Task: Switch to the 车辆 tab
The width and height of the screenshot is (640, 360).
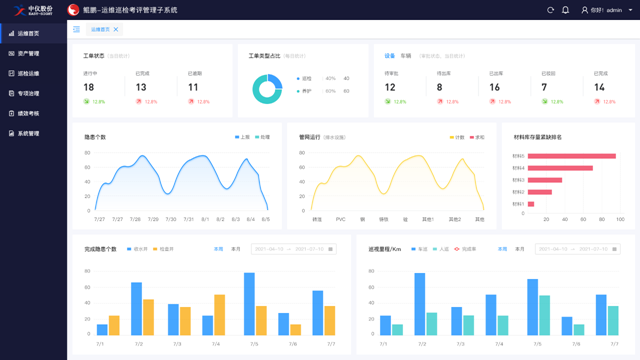Action: pos(406,56)
